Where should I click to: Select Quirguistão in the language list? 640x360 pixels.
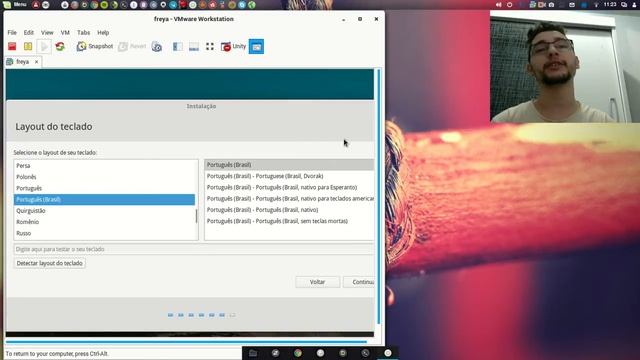click(104, 211)
